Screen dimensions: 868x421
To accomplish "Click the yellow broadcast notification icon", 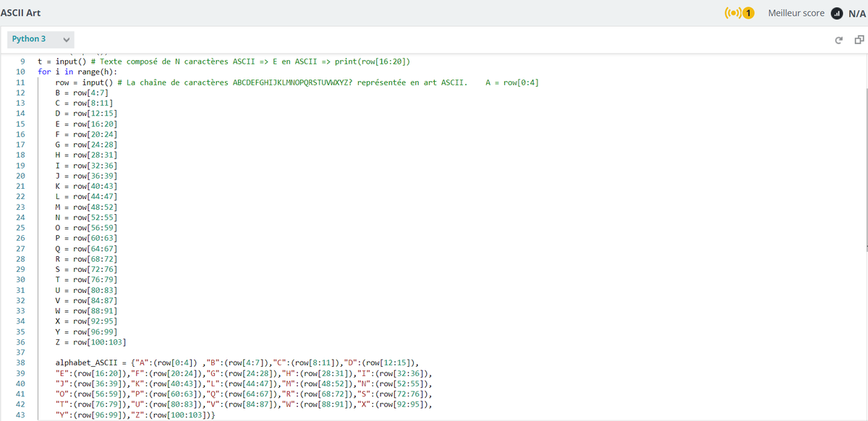I will [x=739, y=13].
